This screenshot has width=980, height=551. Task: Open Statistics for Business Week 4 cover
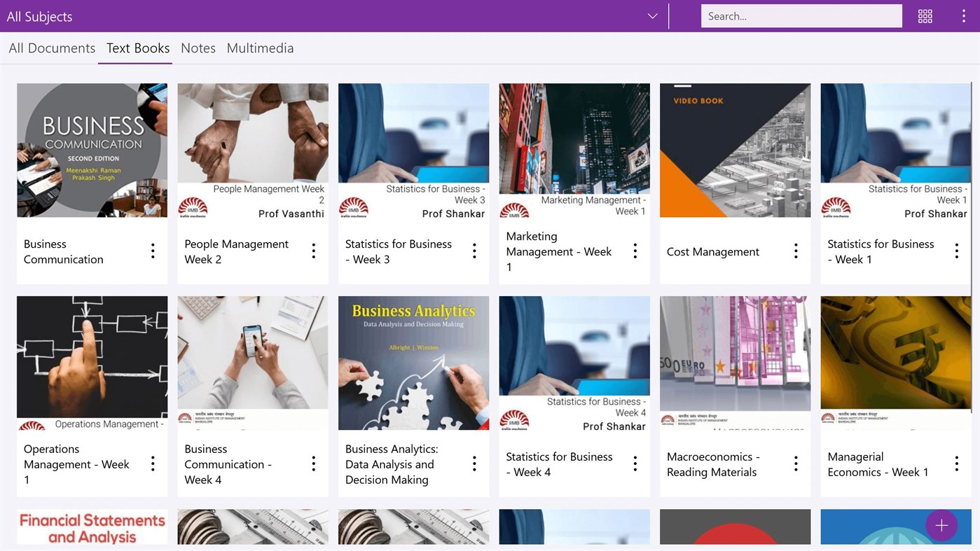[574, 363]
